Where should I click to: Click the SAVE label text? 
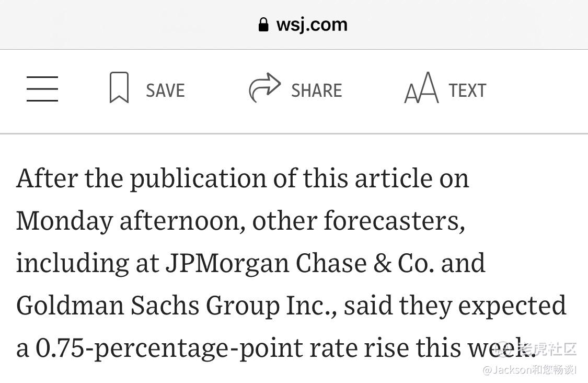tap(165, 91)
